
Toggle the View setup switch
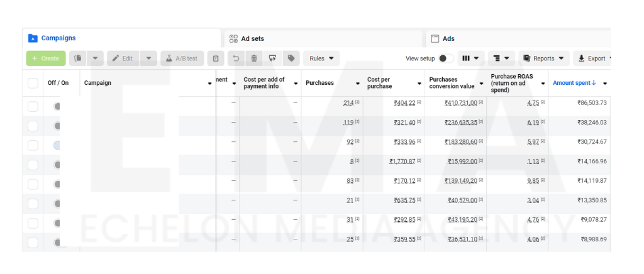point(446,58)
